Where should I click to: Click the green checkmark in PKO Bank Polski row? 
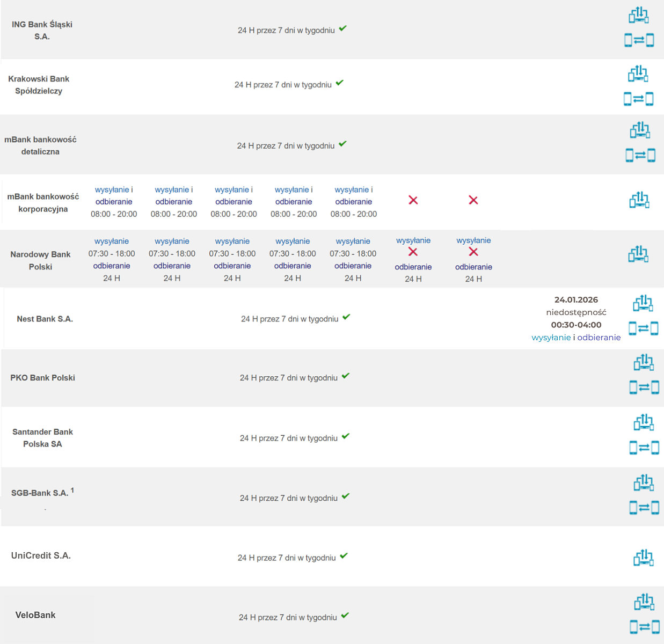coord(346,376)
